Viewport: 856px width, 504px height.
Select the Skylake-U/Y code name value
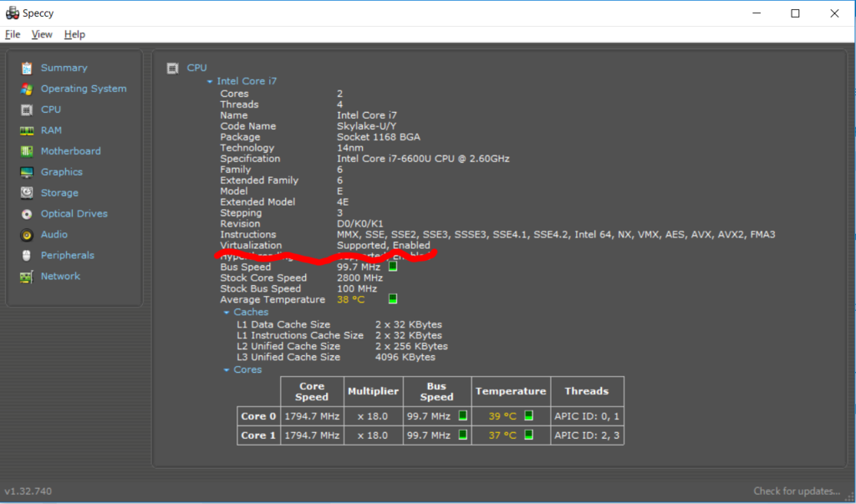(367, 126)
